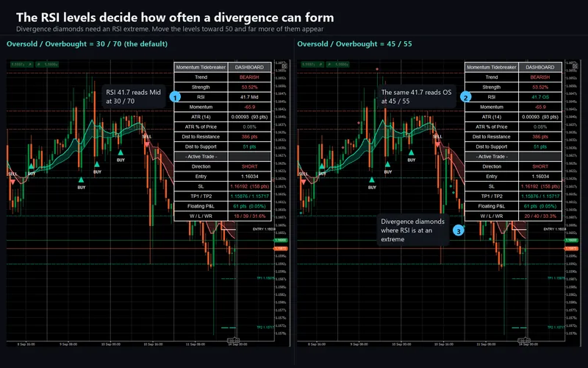
Task: Click the red diamond above the tallest candle, 45/55 chart
Action: [x=377, y=69]
